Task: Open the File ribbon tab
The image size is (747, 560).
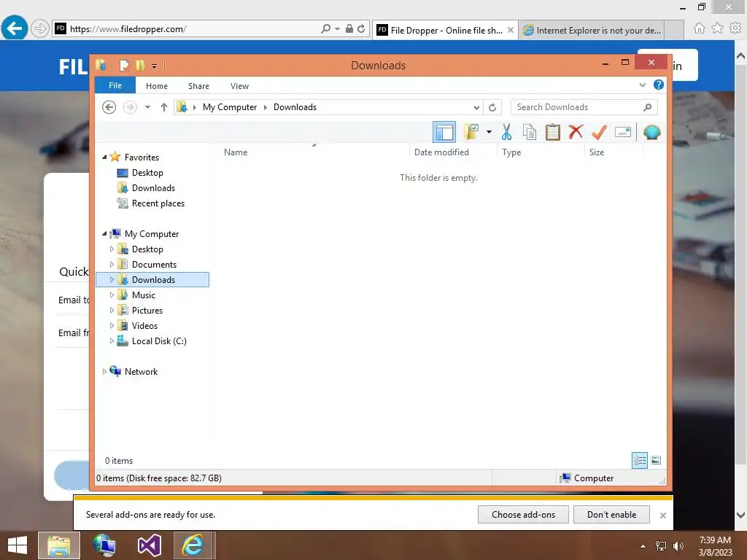Action: click(115, 85)
